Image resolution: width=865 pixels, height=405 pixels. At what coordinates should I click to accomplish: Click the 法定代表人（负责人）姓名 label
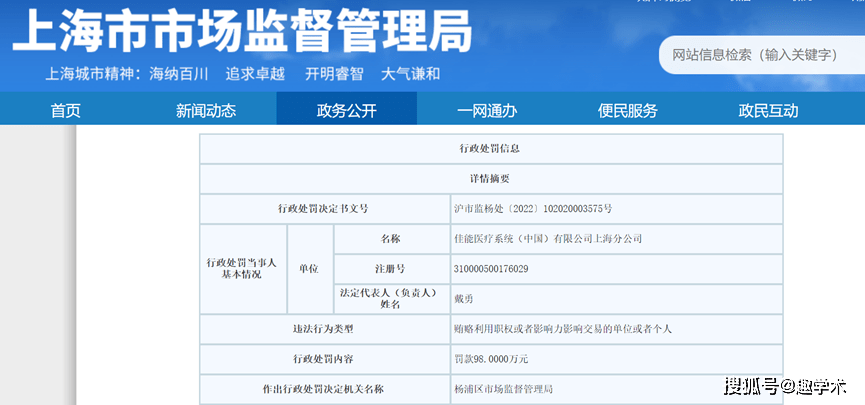coord(391,299)
